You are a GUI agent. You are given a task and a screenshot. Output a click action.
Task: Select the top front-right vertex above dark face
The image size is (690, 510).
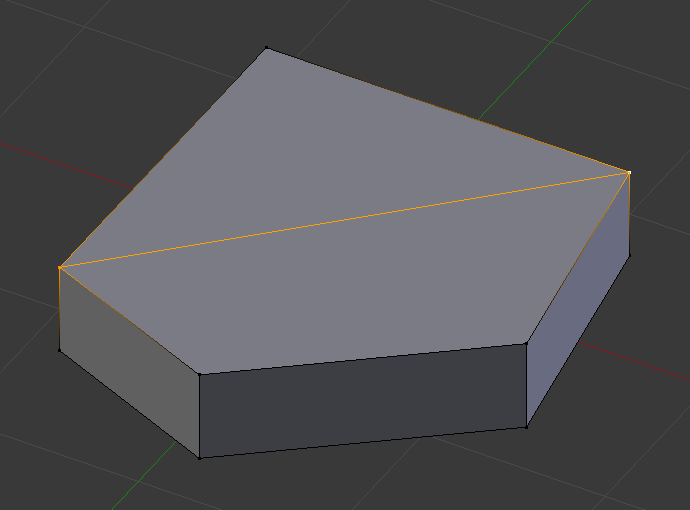point(526,343)
